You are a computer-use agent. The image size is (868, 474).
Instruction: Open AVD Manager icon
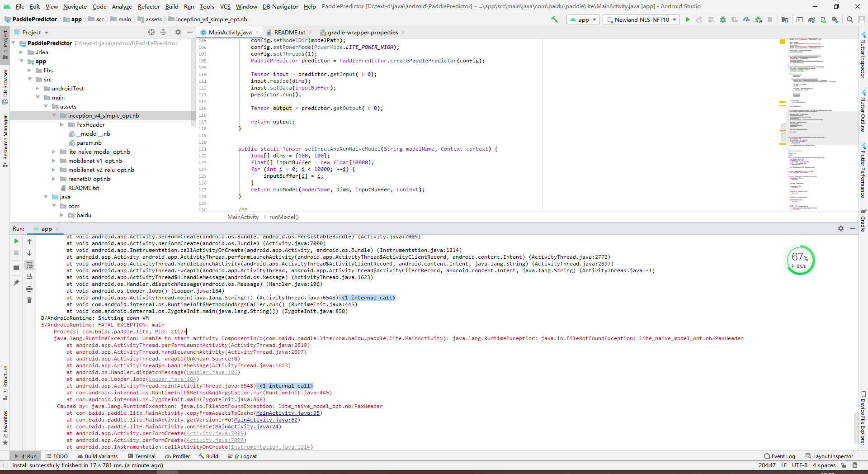point(823,19)
